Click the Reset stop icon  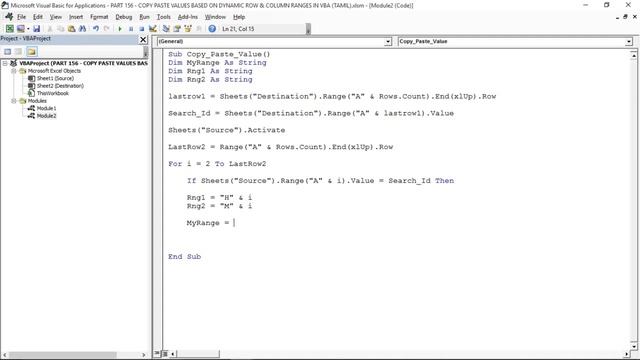click(x=142, y=29)
